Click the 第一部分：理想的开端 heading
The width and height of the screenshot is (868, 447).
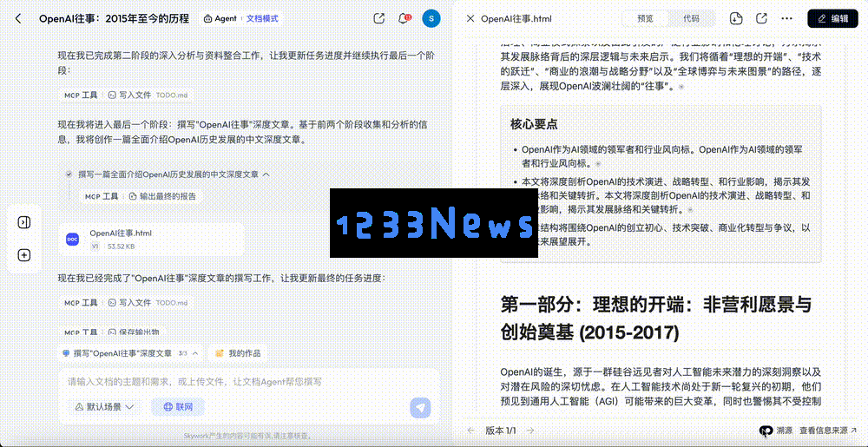click(x=655, y=318)
